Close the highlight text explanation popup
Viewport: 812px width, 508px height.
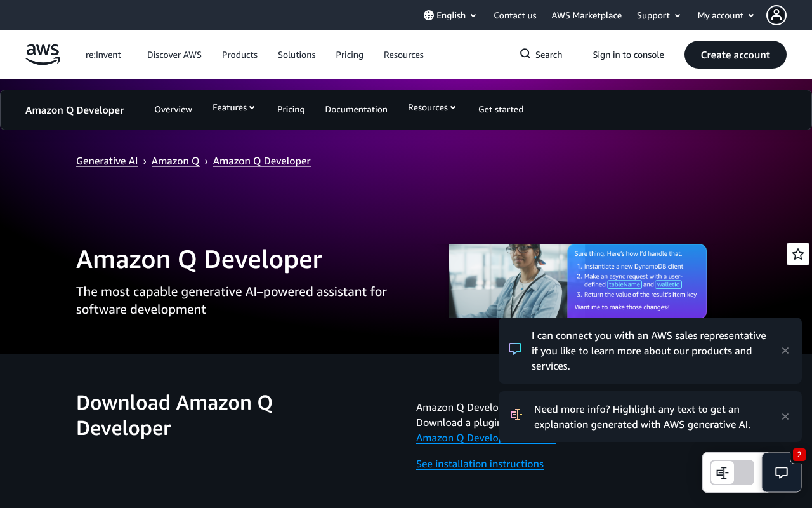point(785,417)
